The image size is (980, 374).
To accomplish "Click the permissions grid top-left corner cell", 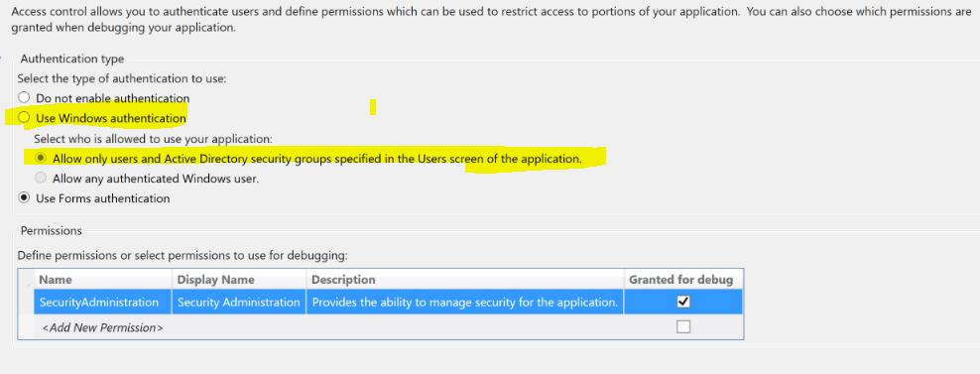I will [x=26, y=280].
